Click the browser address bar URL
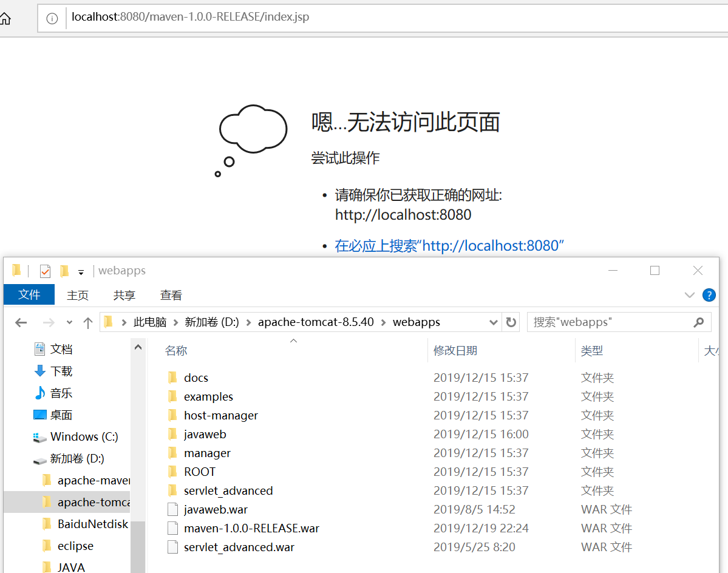728x573 pixels. (x=191, y=17)
